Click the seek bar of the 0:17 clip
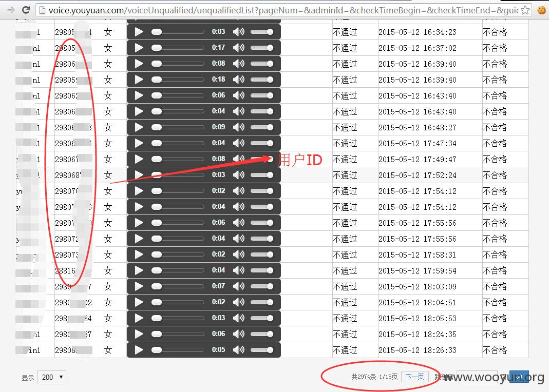 click(x=178, y=48)
